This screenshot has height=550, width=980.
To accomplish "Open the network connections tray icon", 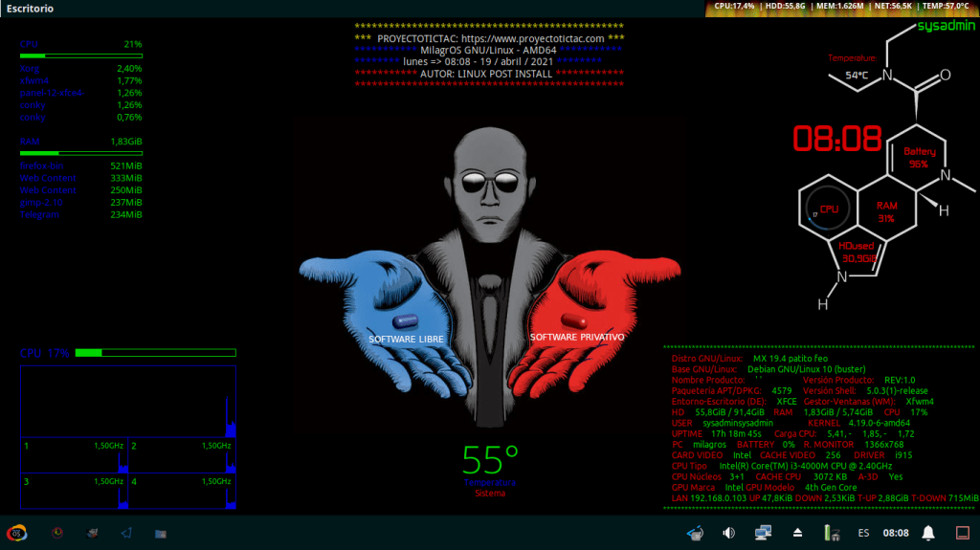I will tap(763, 532).
